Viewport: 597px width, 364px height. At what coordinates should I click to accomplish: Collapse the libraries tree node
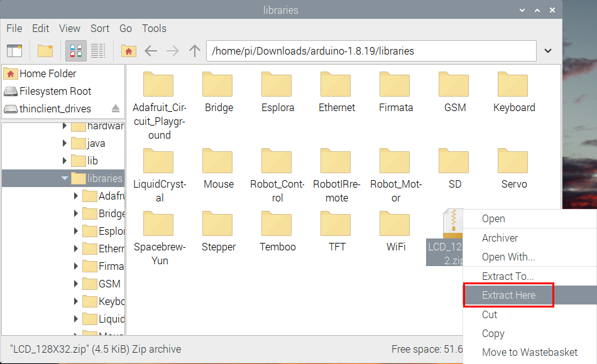pos(64,178)
